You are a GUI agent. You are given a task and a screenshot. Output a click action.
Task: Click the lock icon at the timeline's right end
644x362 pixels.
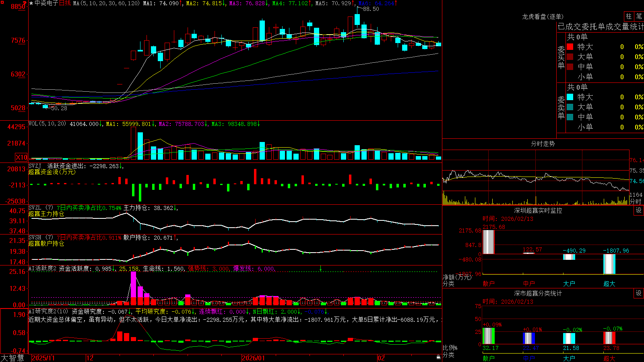[x=438, y=357]
